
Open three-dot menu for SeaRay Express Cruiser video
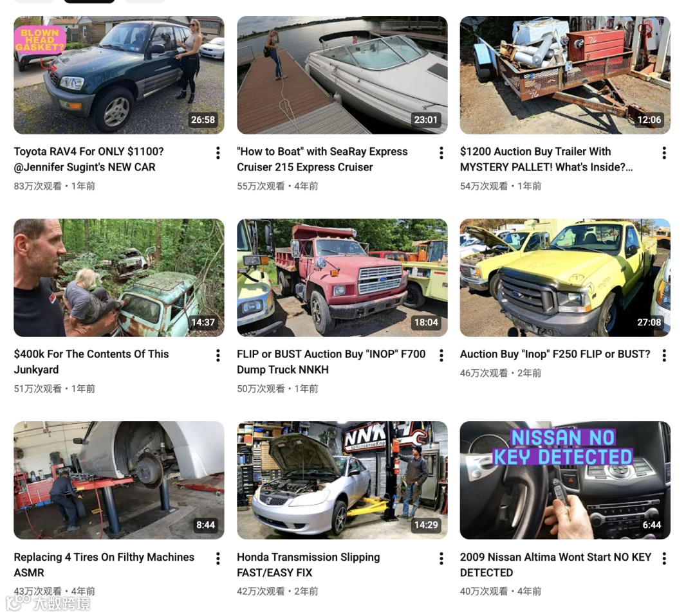[441, 153]
